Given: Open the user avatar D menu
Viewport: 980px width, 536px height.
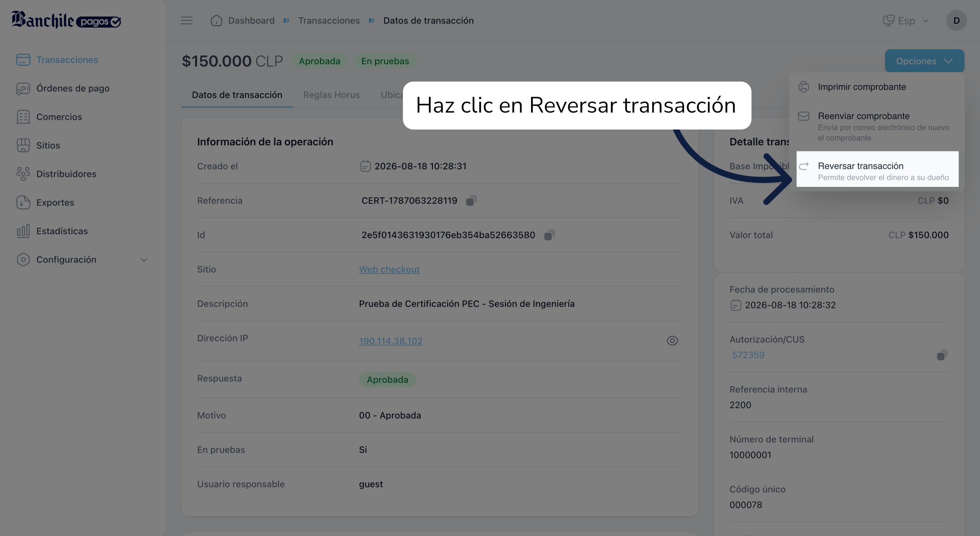Looking at the screenshot, I should pos(956,20).
